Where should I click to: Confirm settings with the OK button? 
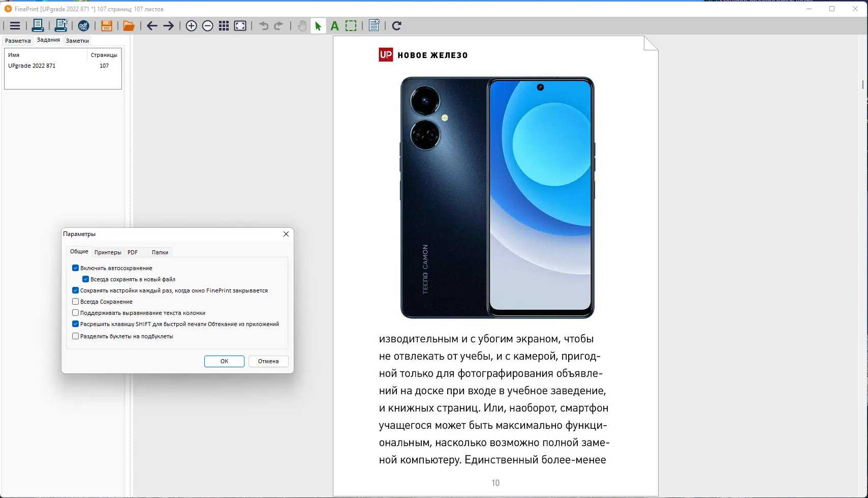click(224, 361)
